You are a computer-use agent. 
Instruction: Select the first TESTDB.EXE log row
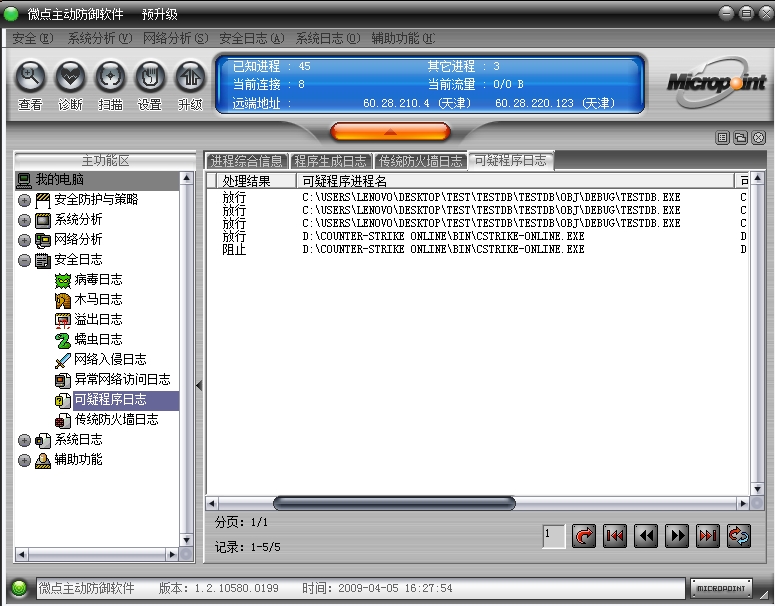[x=477, y=197]
